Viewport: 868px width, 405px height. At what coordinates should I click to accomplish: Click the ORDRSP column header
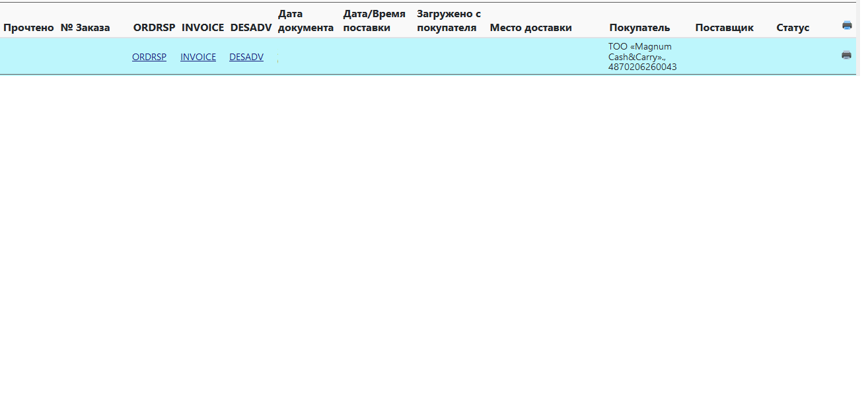point(154,28)
